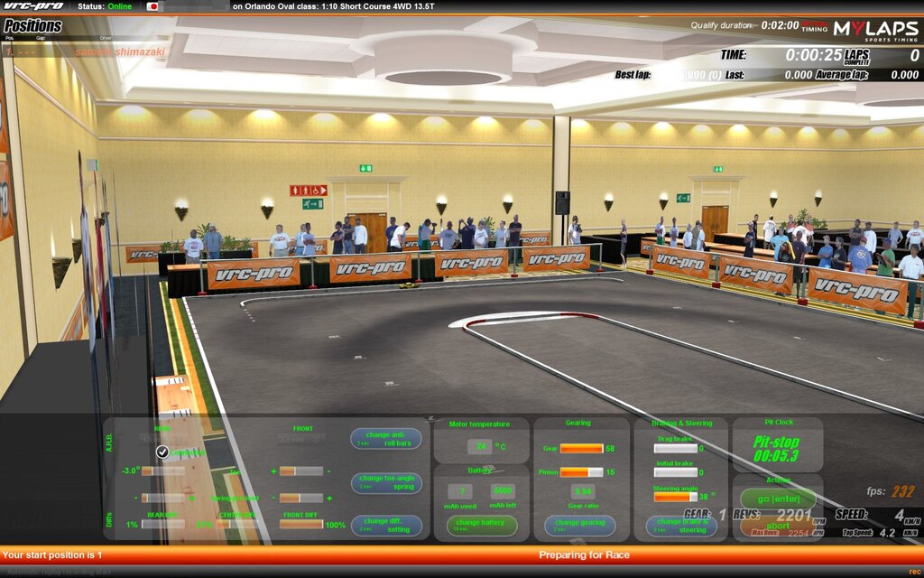
Task: Click the yellow RC car on track
Action: point(409,285)
